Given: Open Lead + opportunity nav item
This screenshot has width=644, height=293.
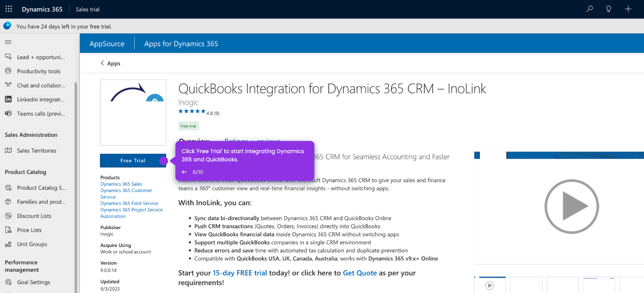Looking at the screenshot, I should pyautogui.click(x=38, y=57).
